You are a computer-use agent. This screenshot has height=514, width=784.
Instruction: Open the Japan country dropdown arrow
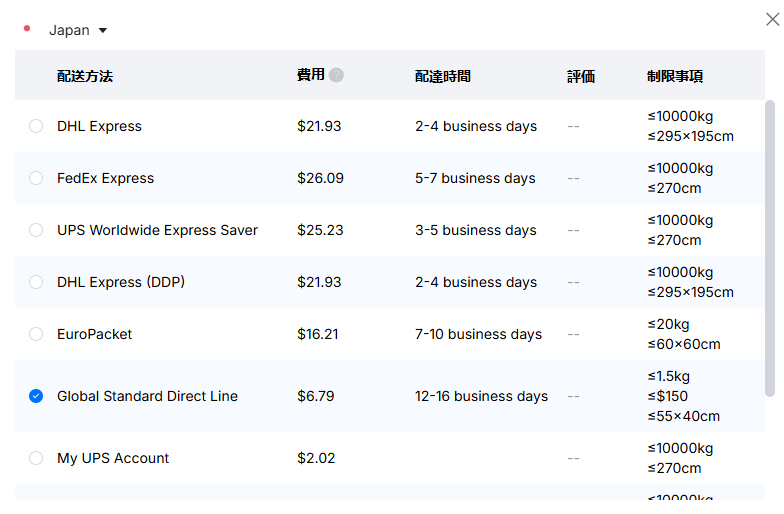(103, 30)
